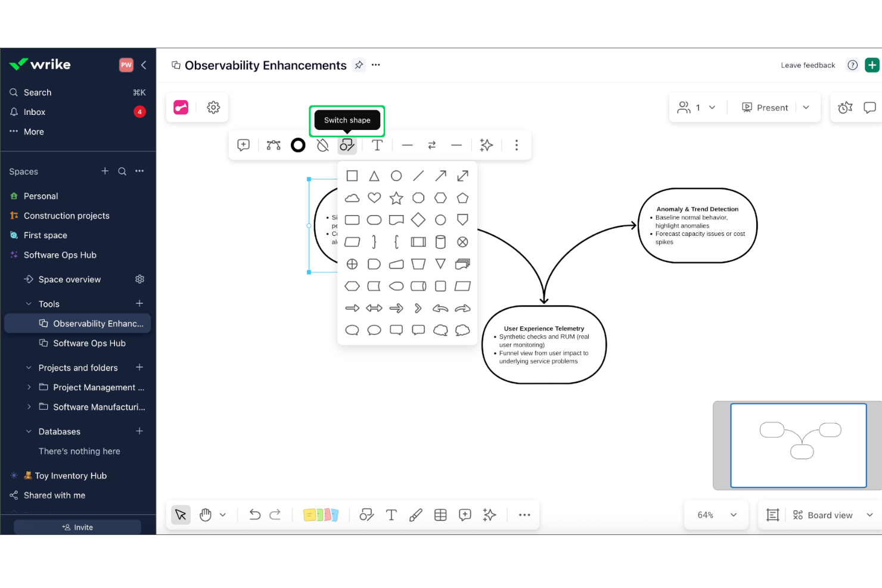The height and width of the screenshot is (588, 882).
Task: Select the circle with X shape
Action: point(462,242)
